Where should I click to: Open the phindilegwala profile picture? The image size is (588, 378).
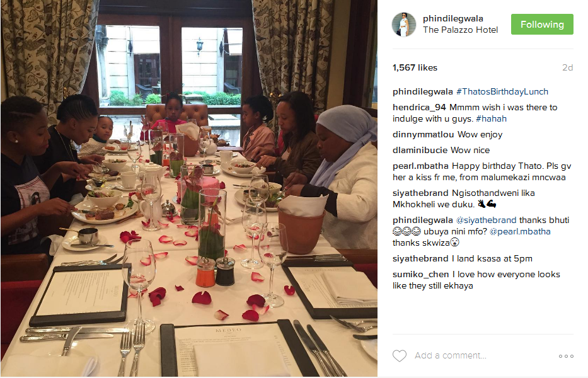(x=404, y=25)
